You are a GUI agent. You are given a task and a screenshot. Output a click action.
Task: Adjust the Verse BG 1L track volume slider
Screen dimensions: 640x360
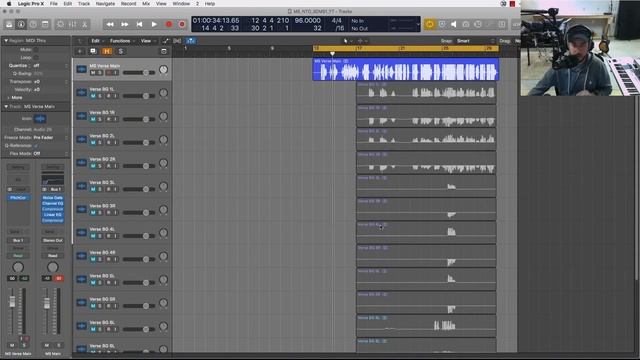pos(139,96)
